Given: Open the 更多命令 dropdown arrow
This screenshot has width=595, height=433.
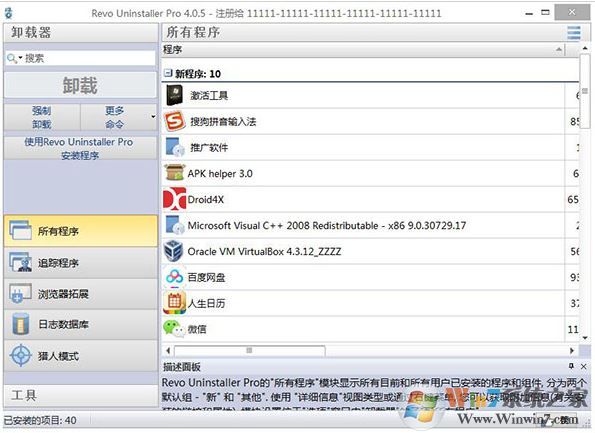Looking at the screenshot, I should 153,117.
